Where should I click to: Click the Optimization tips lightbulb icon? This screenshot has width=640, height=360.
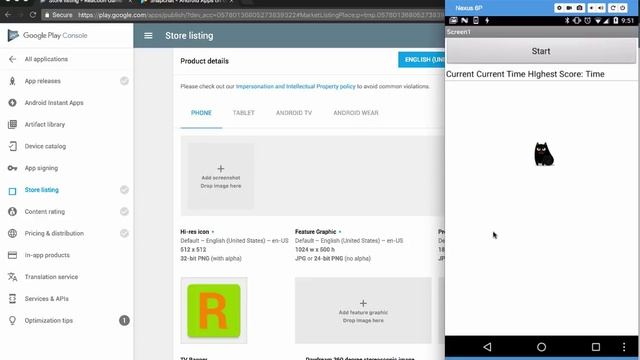pyautogui.click(x=12, y=321)
